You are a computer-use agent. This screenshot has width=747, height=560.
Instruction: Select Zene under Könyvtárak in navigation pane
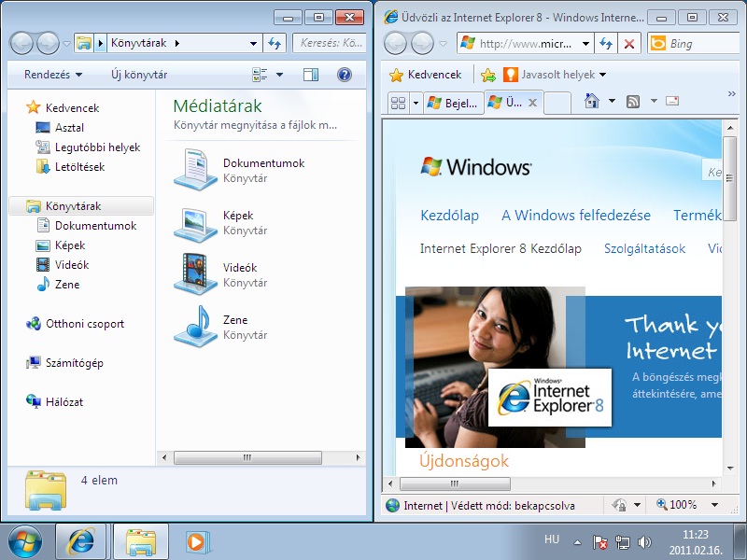coord(66,285)
